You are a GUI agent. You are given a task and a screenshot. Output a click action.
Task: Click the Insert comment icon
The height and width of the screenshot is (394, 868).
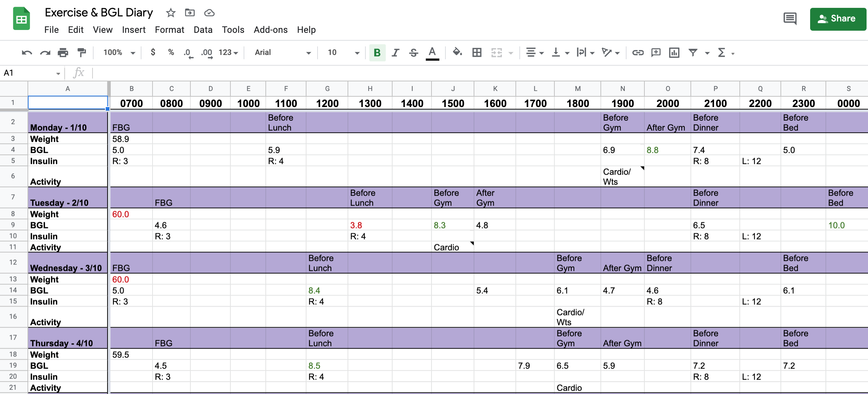click(x=656, y=53)
